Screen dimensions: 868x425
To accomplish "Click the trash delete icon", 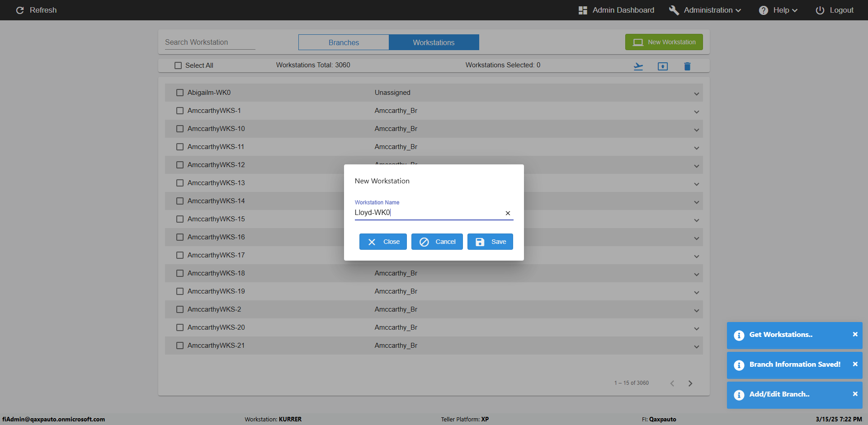I will pos(687,66).
